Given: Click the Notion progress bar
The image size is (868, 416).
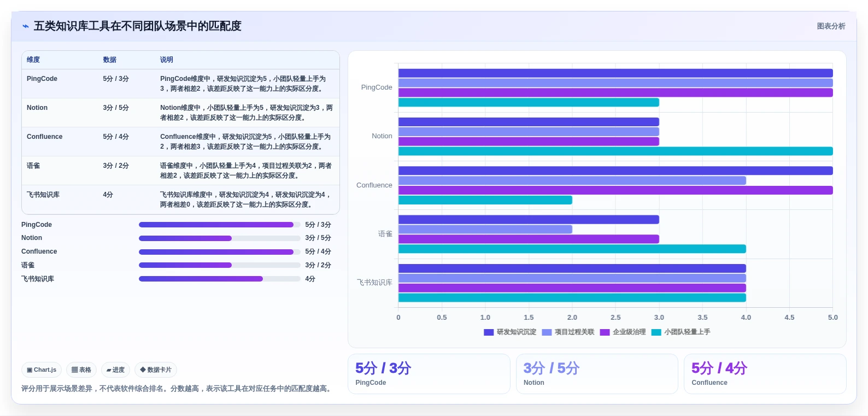Looking at the screenshot, I should (220, 238).
